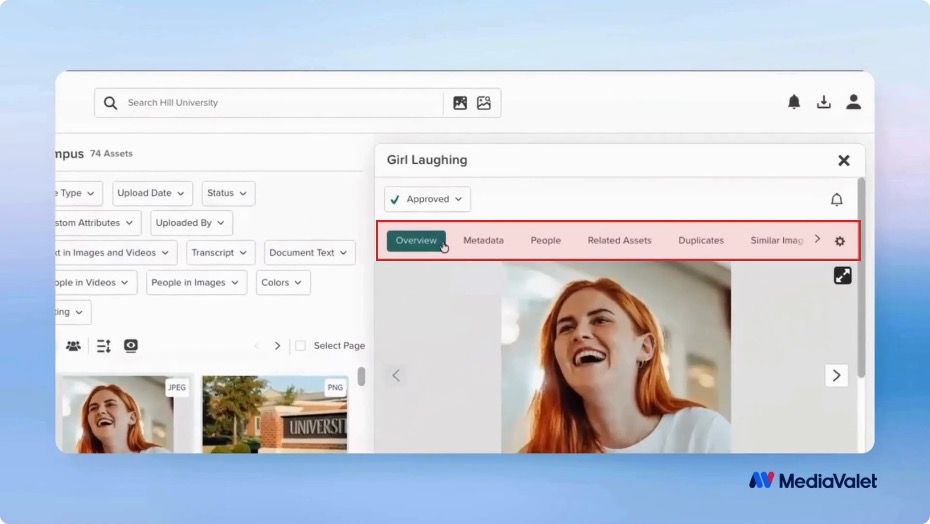The width and height of the screenshot is (930, 524).
Task: Open the Status filter dropdown
Action: [x=228, y=193]
